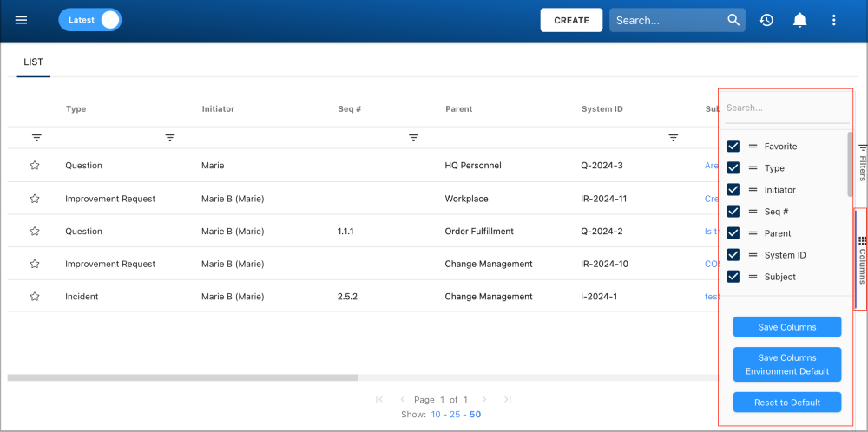
Task: Uncheck the Type column checkbox
Action: 733,167
